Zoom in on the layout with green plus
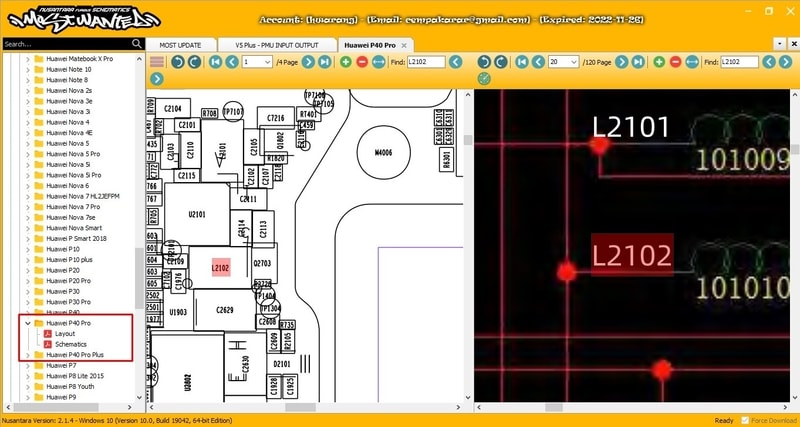800x427 pixels. pos(346,62)
